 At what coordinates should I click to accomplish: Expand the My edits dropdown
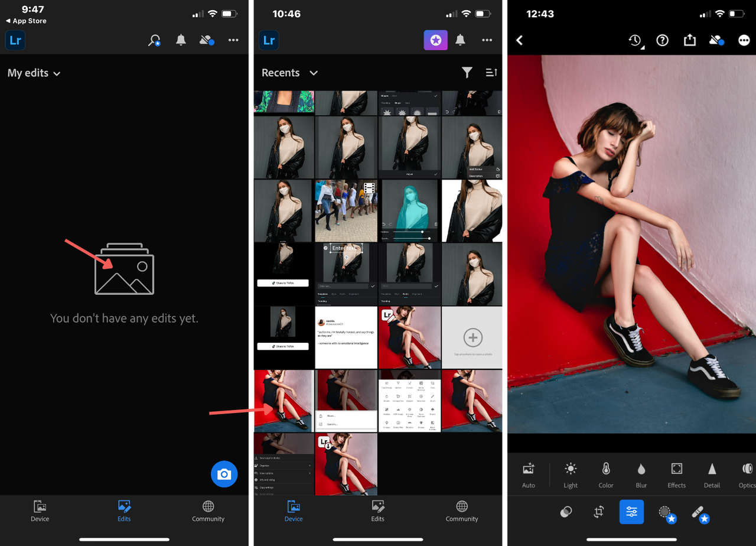pyautogui.click(x=34, y=73)
